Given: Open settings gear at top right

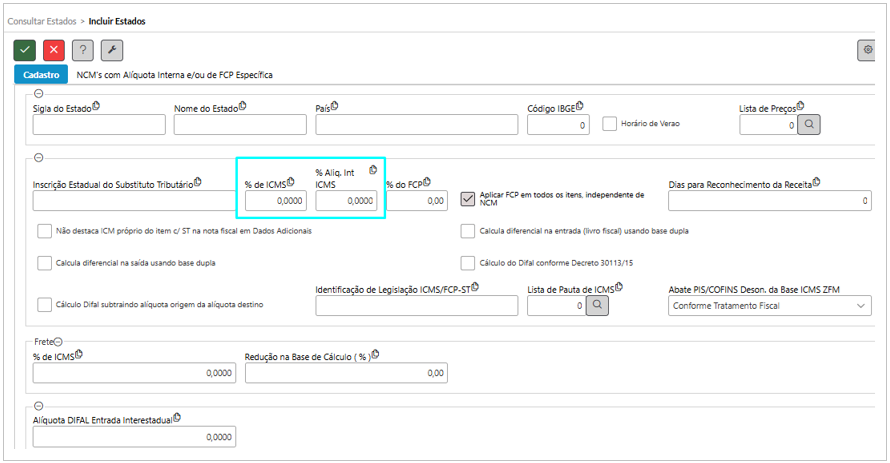Looking at the screenshot, I should 867,50.
